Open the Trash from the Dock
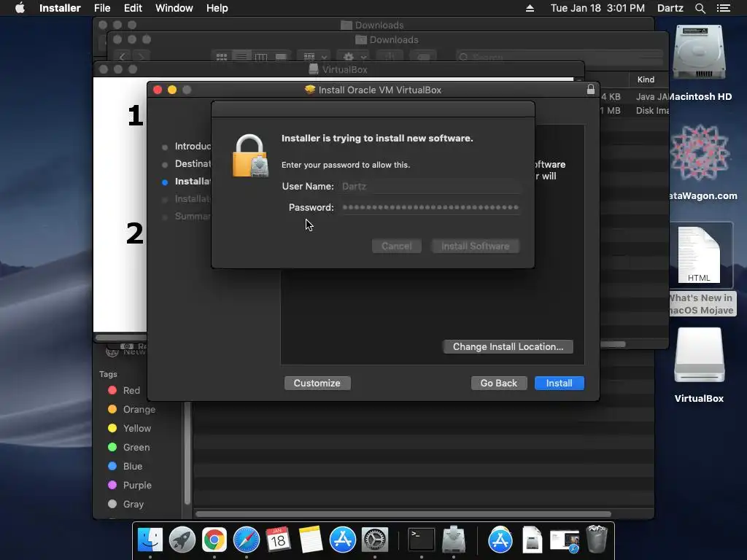 coord(597,539)
